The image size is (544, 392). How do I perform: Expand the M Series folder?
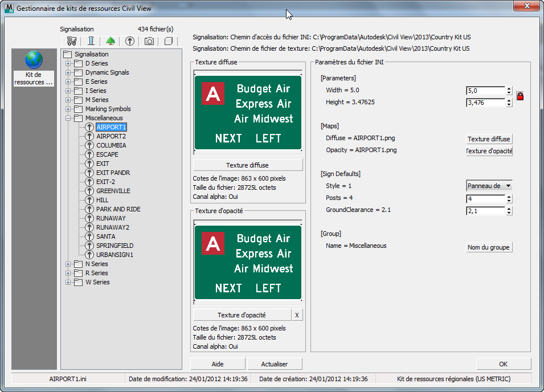(68, 100)
